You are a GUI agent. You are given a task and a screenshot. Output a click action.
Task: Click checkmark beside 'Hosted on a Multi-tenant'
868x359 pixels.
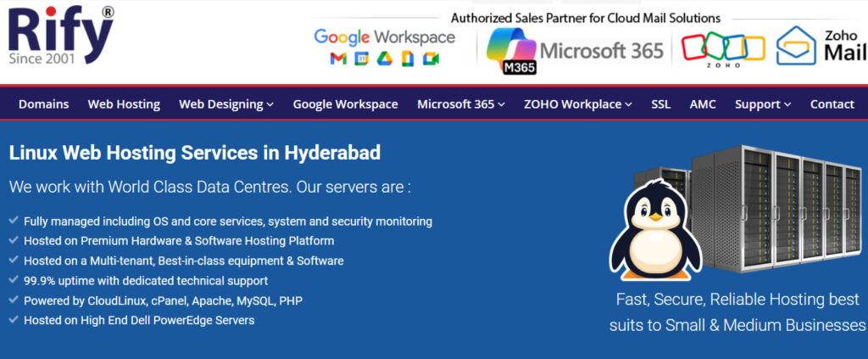click(14, 260)
